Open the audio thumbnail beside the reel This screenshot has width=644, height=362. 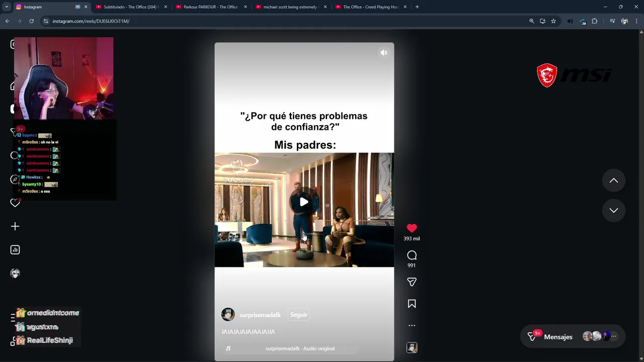[x=412, y=347]
